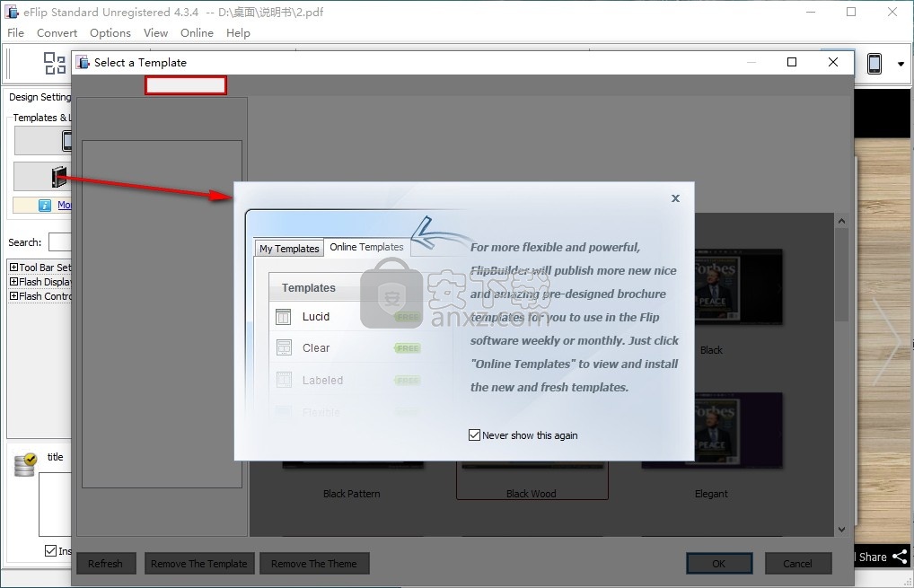The image size is (914, 588).
Task: Open the Convert menu
Action: pyautogui.click(x=57, y=33)
